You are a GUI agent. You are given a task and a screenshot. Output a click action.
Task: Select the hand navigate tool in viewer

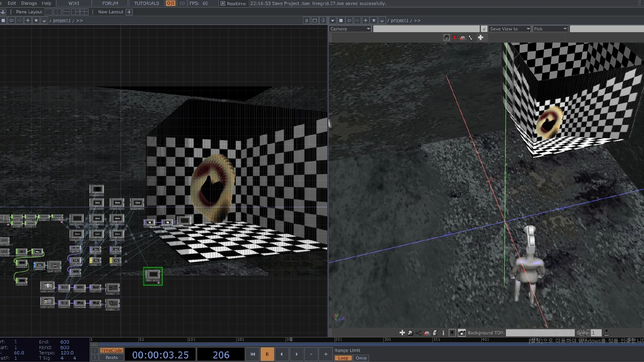446,37
